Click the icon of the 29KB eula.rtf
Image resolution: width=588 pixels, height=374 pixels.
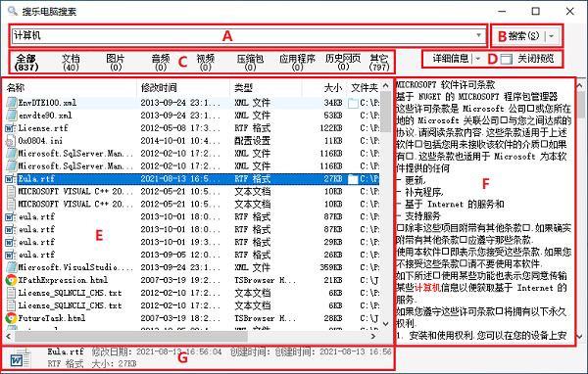11,242
